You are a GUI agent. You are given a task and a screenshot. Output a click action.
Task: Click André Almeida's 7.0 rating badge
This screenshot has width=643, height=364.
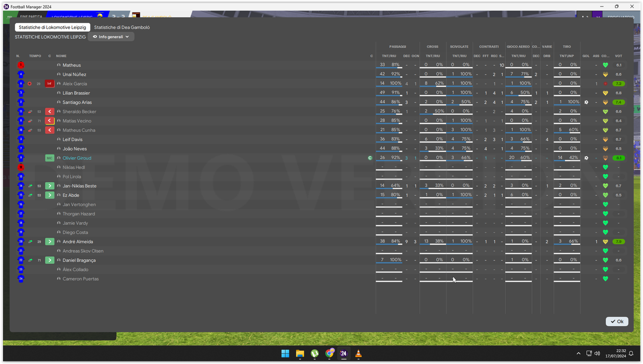tap(618, 241)
